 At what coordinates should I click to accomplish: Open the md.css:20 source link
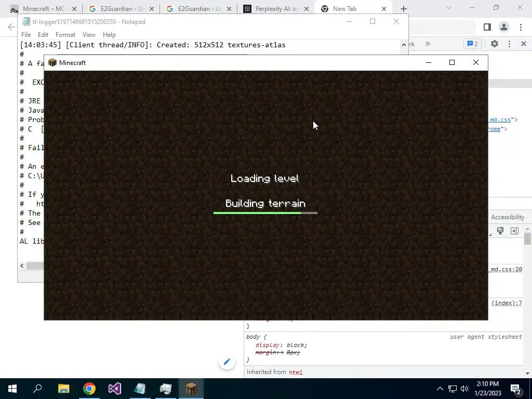click(x=506, y=269)
